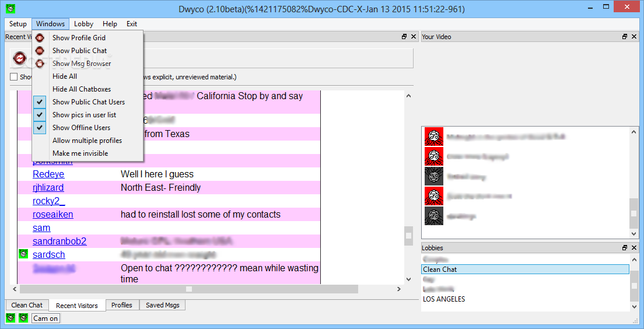Click the Show Msg Browser icon
The height and width of the screenshot is (329, 644).
pos(40,64)
